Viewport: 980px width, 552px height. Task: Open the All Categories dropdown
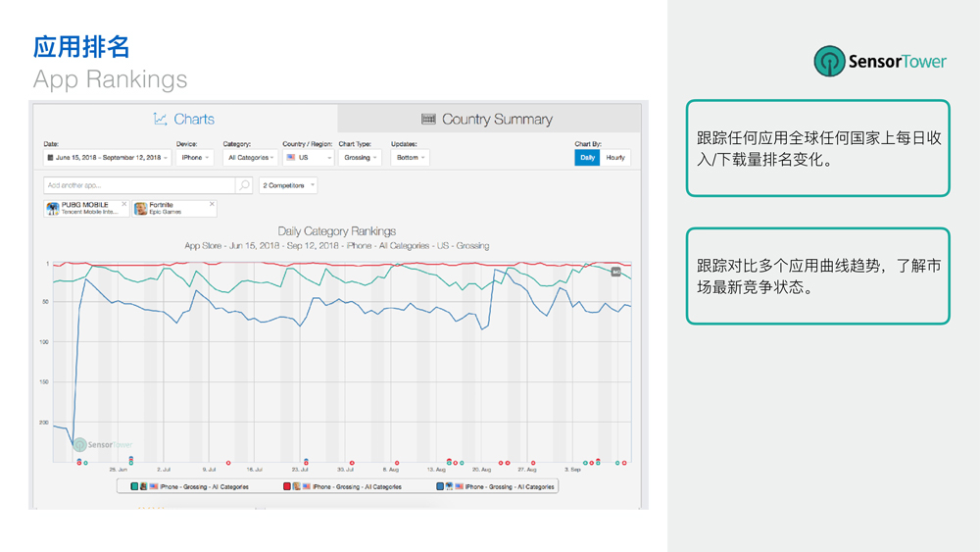(250, 157)
